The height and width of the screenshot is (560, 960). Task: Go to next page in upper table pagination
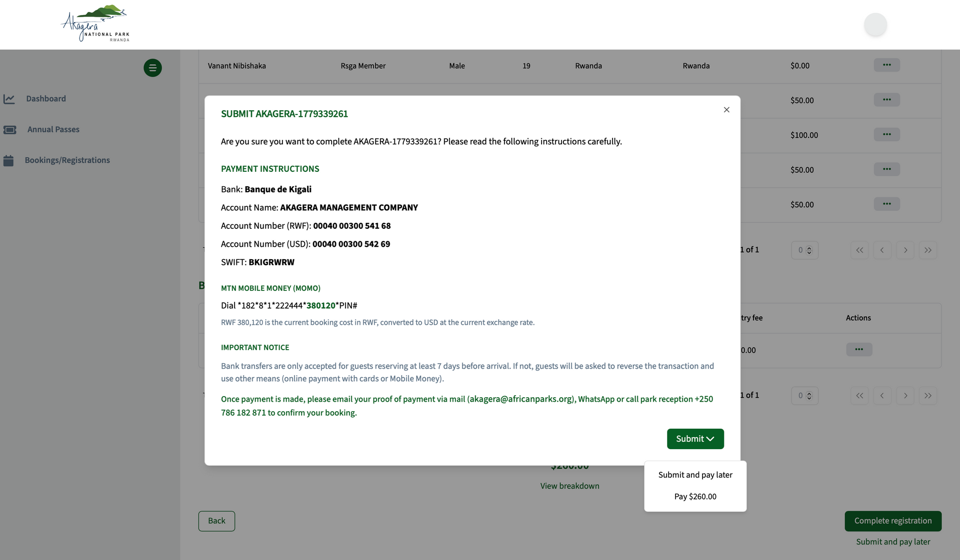pyautogui.click(x=905, y=250)
